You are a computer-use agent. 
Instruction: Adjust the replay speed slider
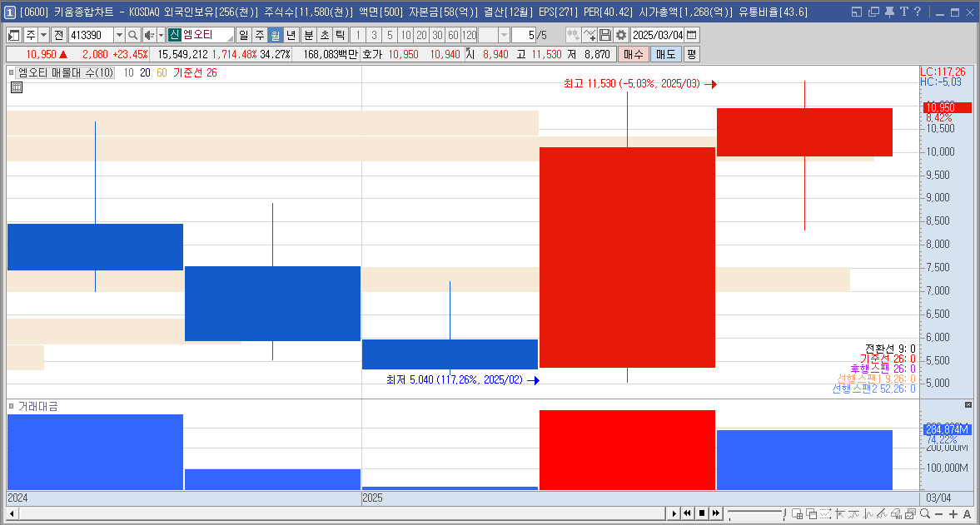tap(756, 513)
